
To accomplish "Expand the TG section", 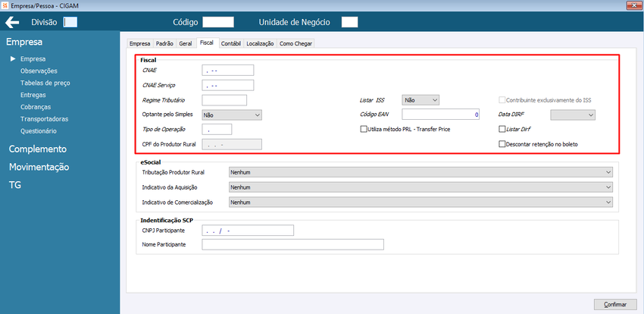I will pyautogui.click(x=15, y=185).
